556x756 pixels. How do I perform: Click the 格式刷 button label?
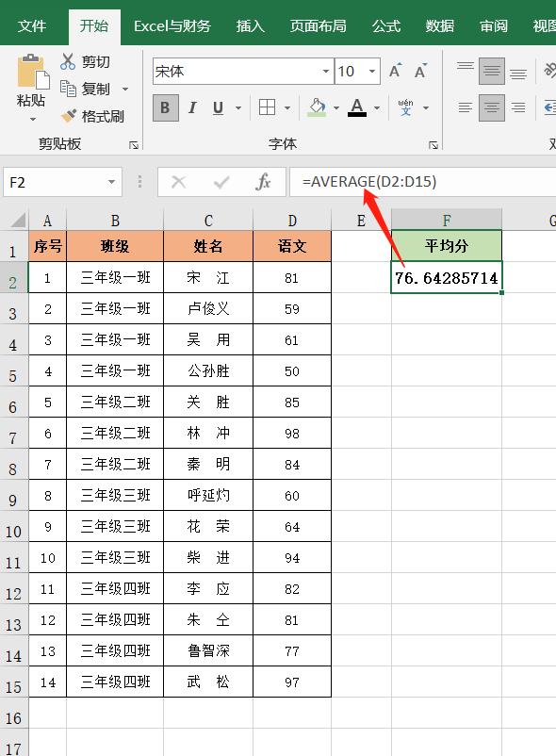103,116
